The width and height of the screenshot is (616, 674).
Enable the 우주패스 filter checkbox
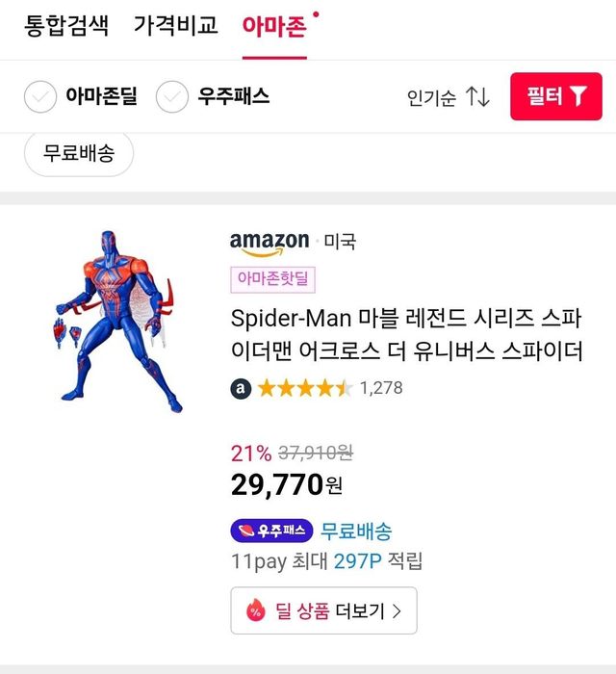pos(171,96)
